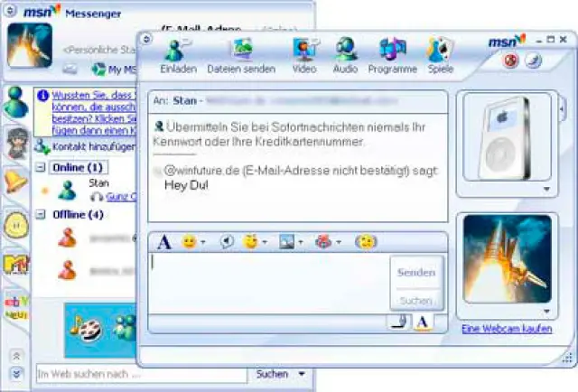Collapse the Offline (4) group
This screenshot has width=578, height=392.
(41, 214)
